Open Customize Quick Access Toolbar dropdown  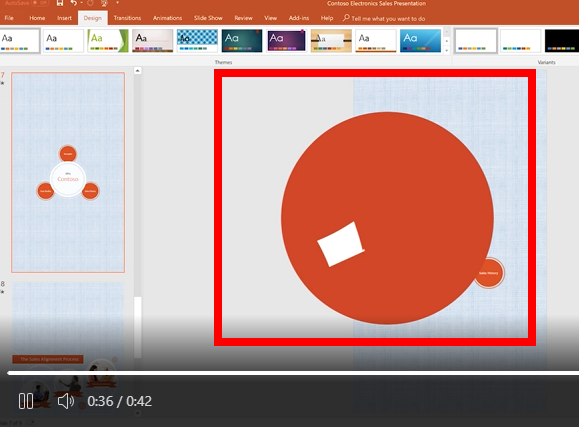(117, 3)
